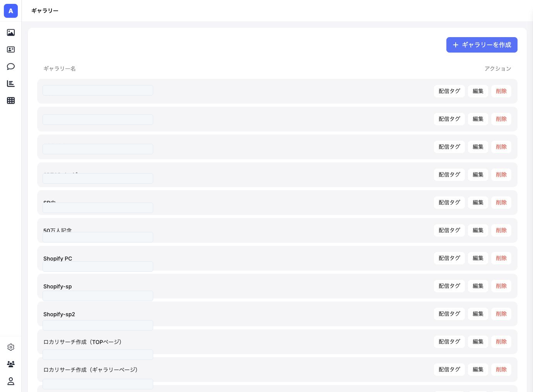
Task: Open 配信タグ for ロカリサーチ作成（TOPページ）
Action: [x=449, y=342]
